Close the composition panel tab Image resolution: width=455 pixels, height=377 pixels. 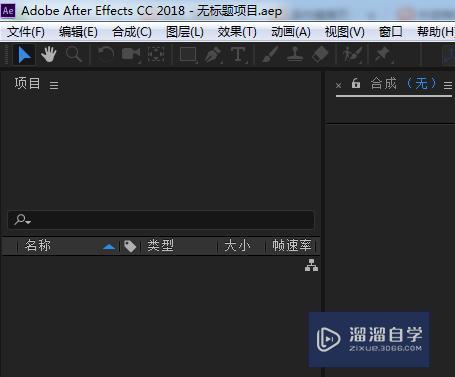click(339, 85)
